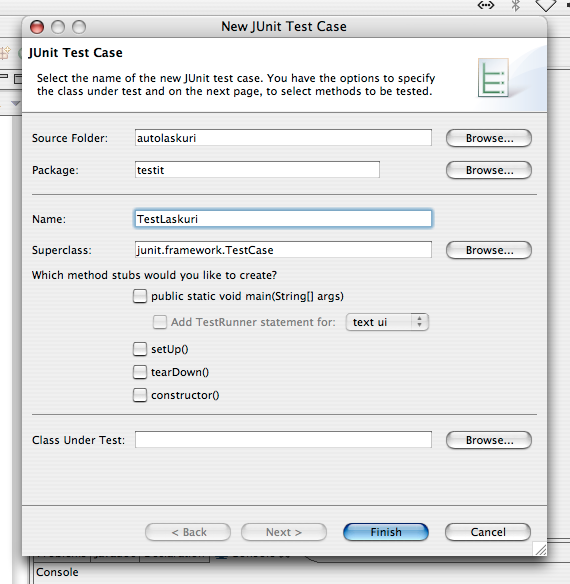The height and width of the screenshot is (584, 570).
Task: Enable public static void main stub checkbox
Action: tap(140, 296)
